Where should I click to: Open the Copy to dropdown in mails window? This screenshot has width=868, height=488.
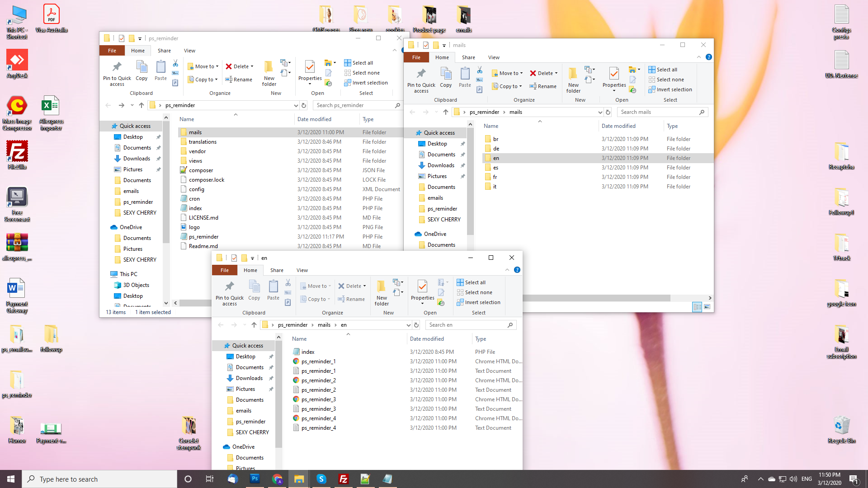(x=507, y=86)
